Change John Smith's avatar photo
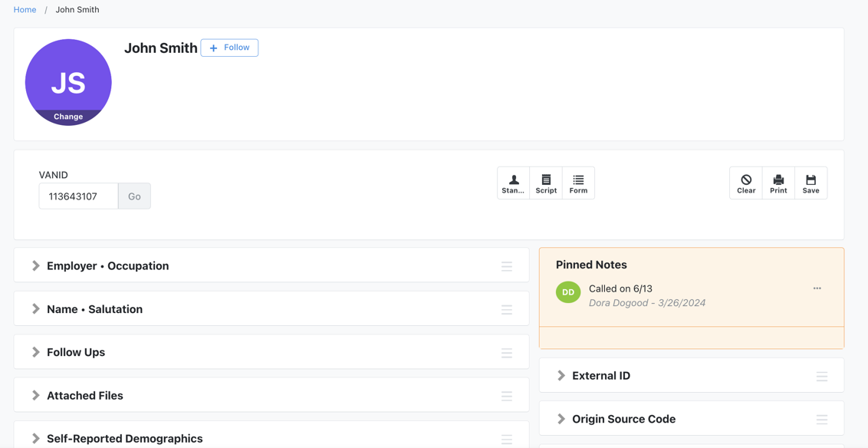Screen dimensions: 868x448 click(68, 116)
